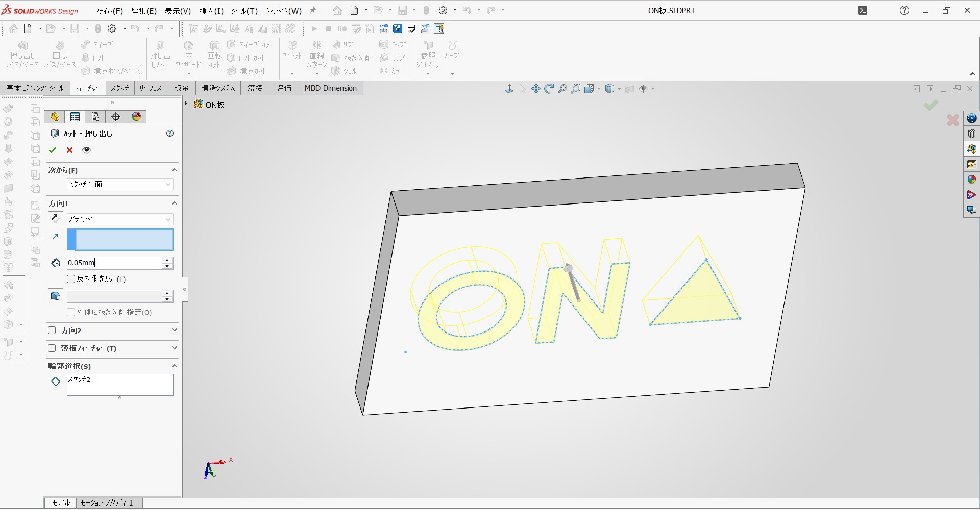This screenshot has width=980, height=510.
Task: Open the 編集(E) menu
Action: pos(144,11)
